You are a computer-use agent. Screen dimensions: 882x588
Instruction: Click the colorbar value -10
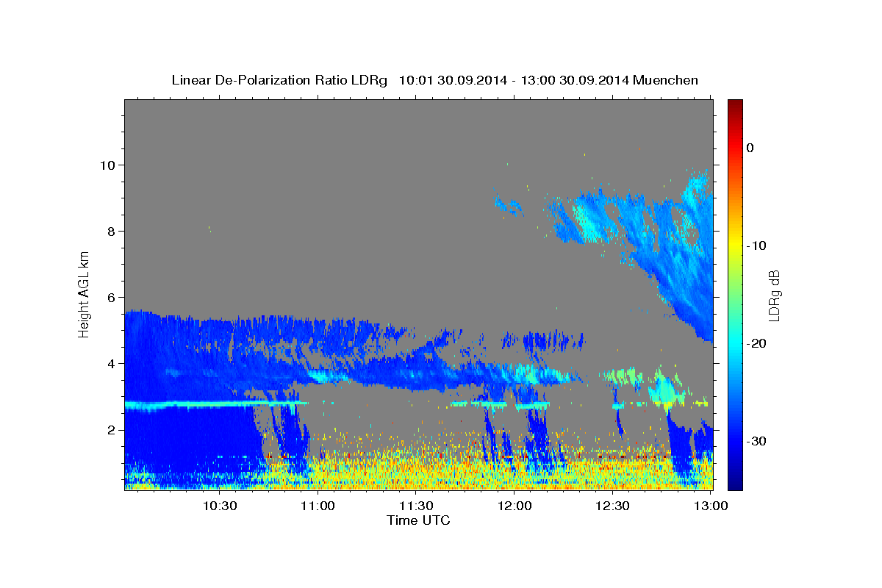756,245
